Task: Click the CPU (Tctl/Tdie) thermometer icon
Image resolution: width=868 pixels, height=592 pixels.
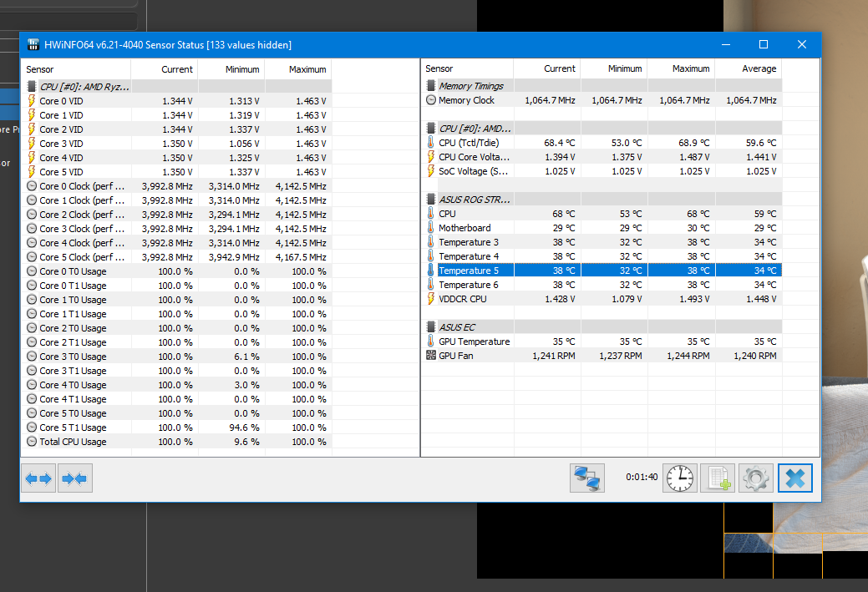Action: 431,142
